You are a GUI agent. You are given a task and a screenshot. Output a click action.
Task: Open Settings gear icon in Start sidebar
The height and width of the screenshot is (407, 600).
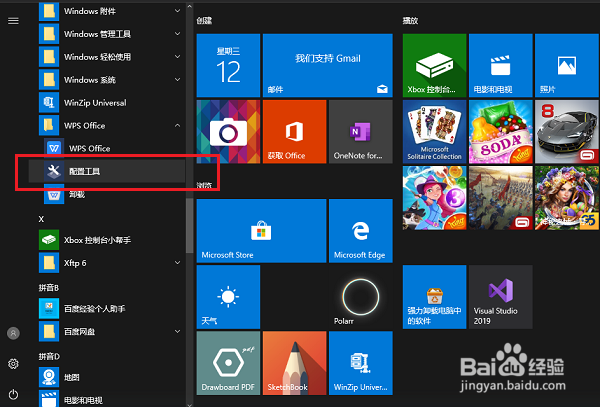[13, 364]
